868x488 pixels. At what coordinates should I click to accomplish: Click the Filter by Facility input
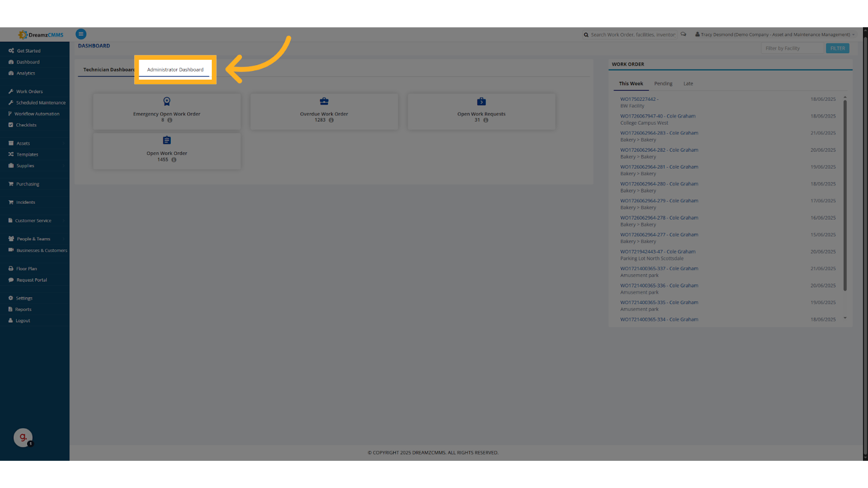(x=794, y=48)
